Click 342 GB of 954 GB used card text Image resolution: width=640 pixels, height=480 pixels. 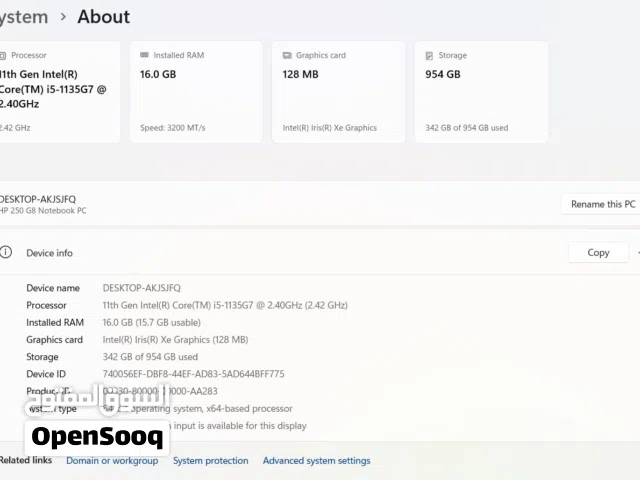click(467, 128)
